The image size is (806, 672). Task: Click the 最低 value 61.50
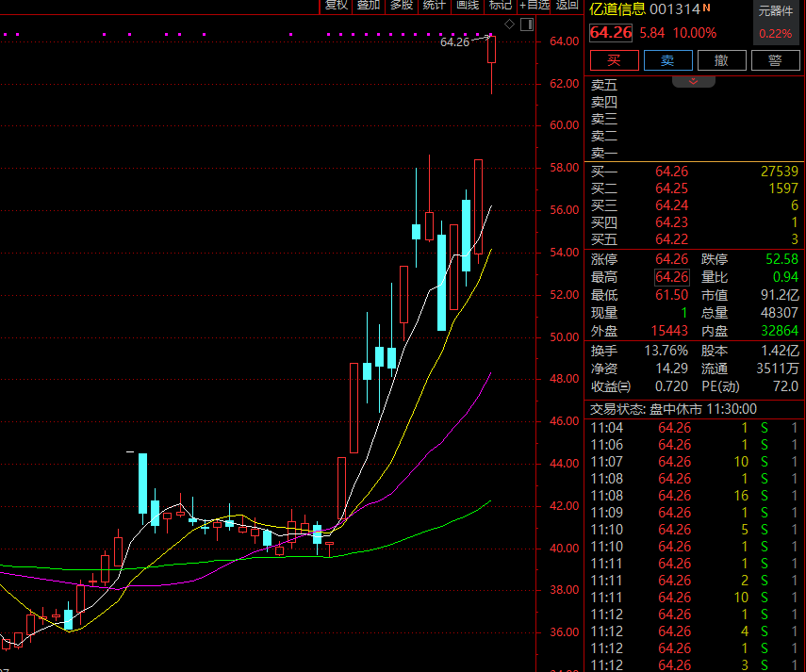coord(671,295)
